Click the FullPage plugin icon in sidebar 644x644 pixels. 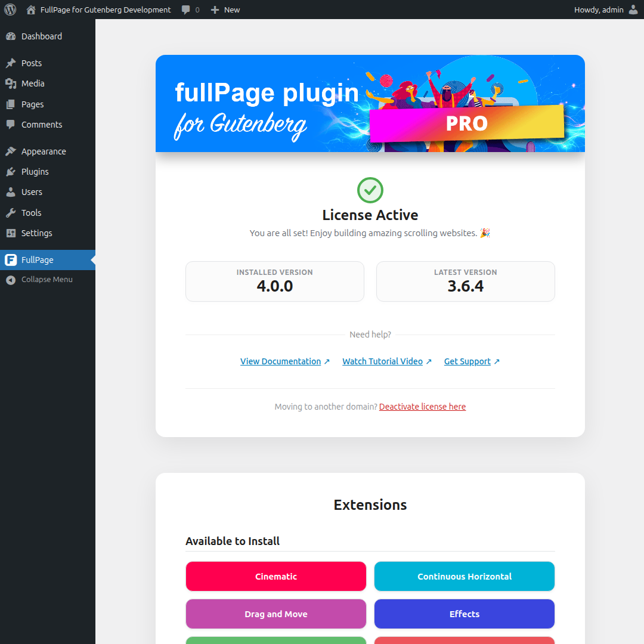coord(11,259)
